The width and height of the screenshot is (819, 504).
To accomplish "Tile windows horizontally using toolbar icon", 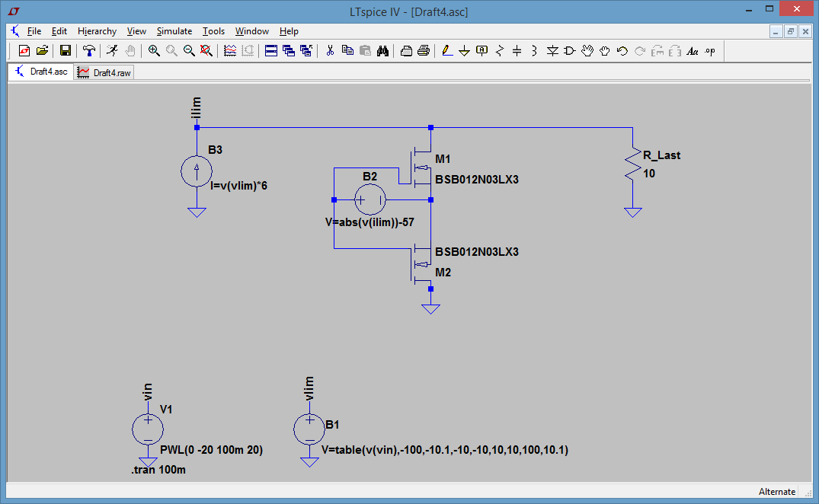I will 271,50.
